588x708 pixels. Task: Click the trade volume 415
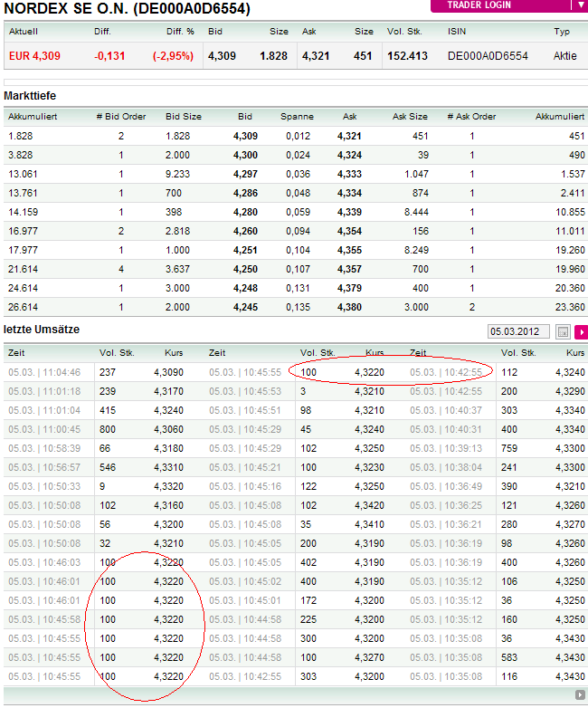point(108,410)
